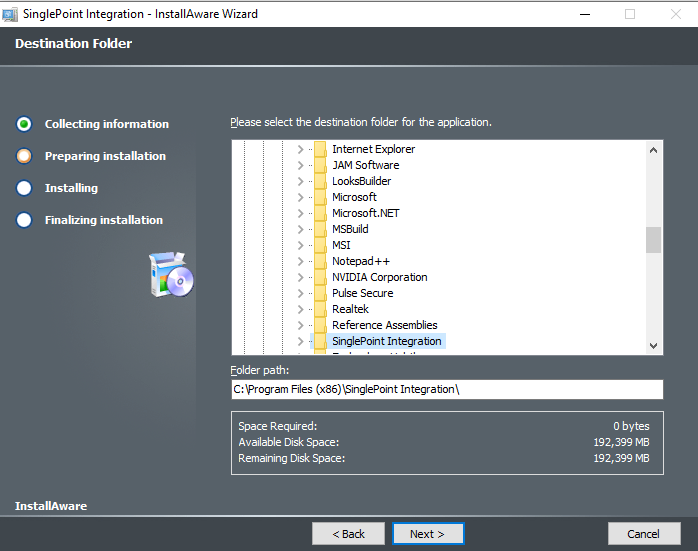This screenshot has width=698, height=551.
Task: Choose NVIDIA Corporation in the folder tree
Action: pos(380,277)
